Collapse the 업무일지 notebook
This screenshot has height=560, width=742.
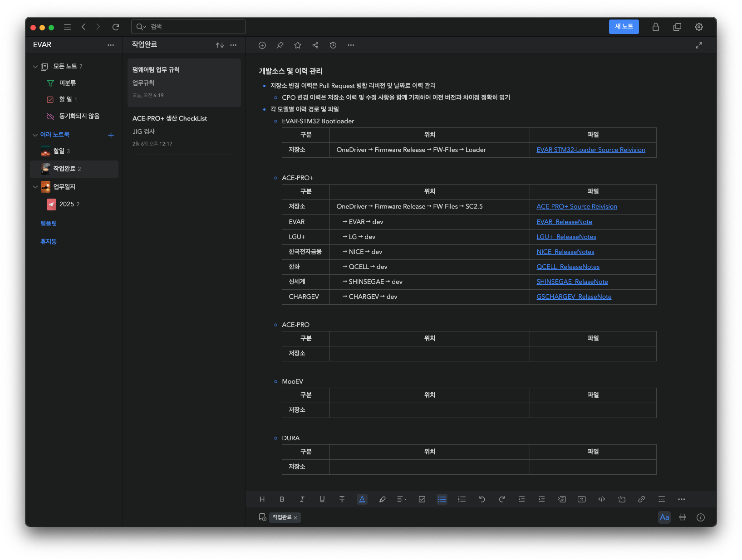35,187
